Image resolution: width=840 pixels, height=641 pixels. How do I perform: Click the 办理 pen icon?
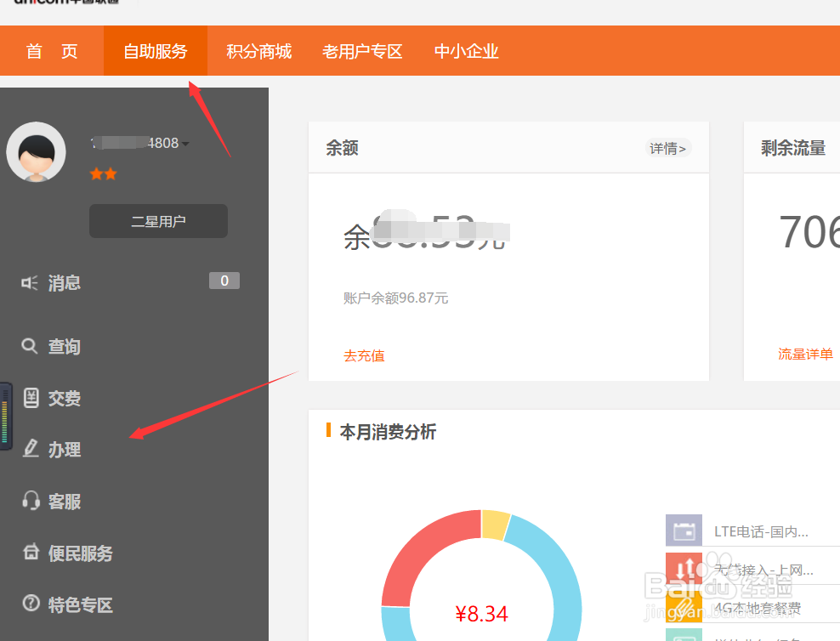tap(31, 448)
